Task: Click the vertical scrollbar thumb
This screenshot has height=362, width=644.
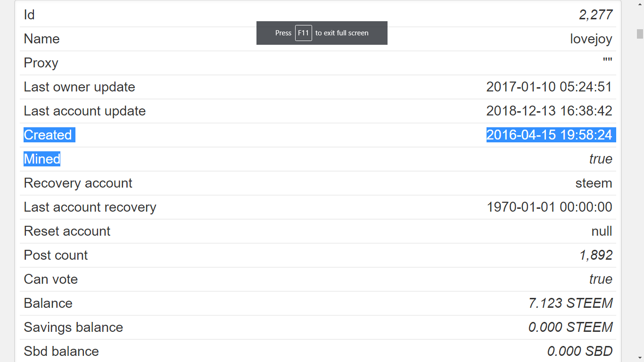Action: (640, 34)
